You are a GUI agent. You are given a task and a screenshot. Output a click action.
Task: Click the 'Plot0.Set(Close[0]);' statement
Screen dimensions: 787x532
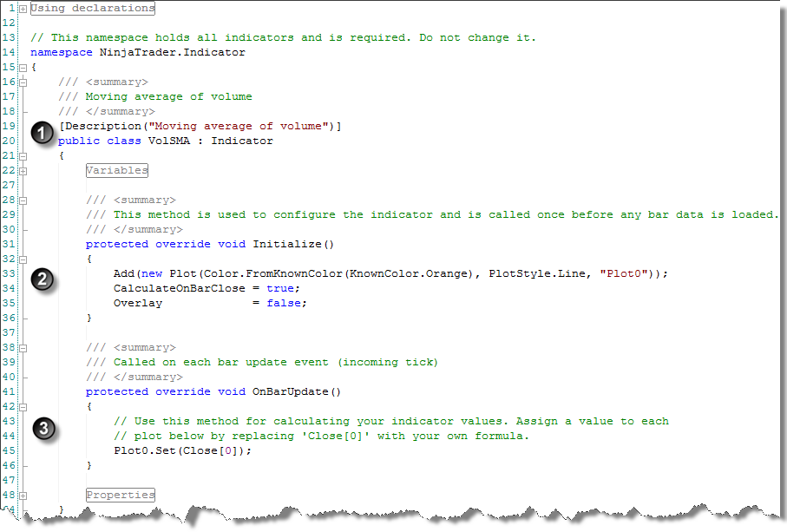(x=183, y=450)
